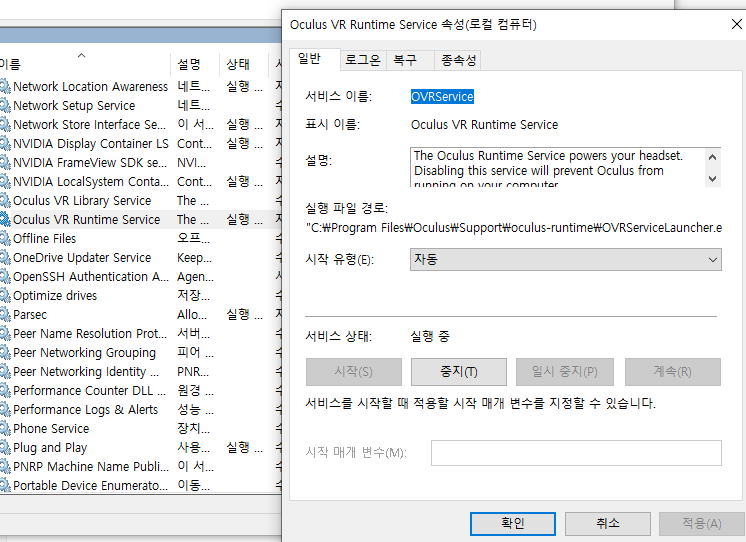Click gear icon beside Performance Counter DLL
This screenshot has height=542, width=746.
(x=5, y=391)
